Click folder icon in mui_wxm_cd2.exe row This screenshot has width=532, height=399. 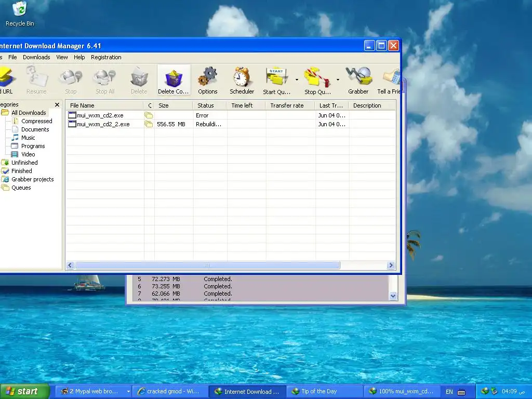[149, 115]
